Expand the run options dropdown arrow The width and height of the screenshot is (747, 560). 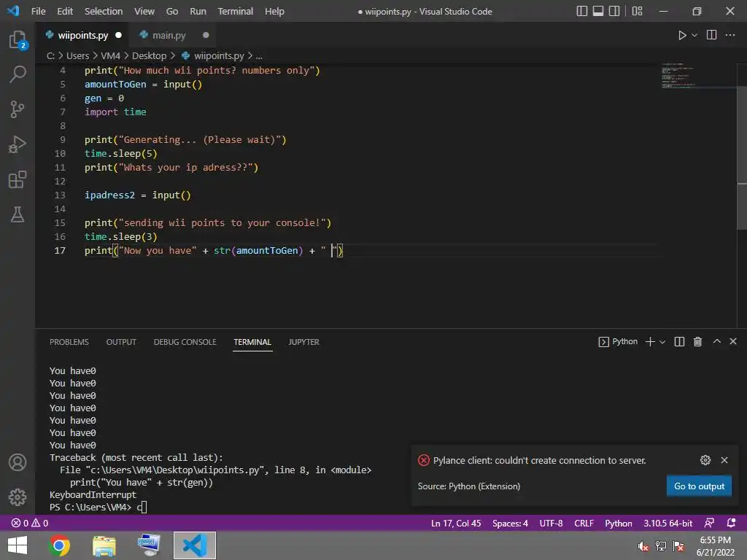694,35
